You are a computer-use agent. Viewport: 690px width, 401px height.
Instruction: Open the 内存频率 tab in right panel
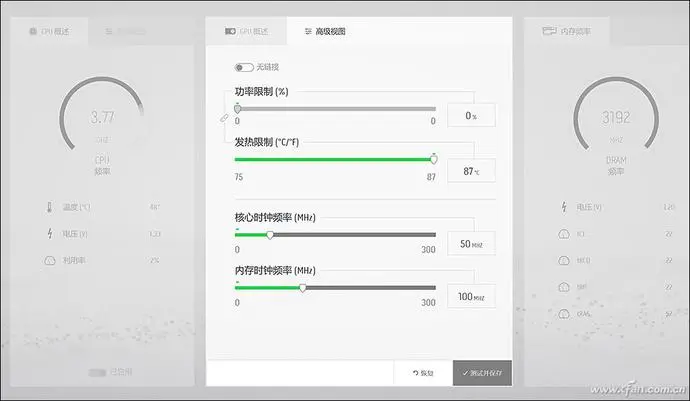click(x=566, y=31)
